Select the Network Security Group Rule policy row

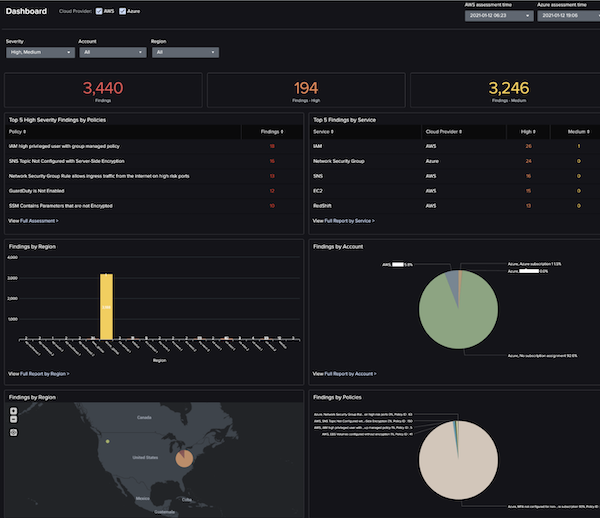click(154, 176)
